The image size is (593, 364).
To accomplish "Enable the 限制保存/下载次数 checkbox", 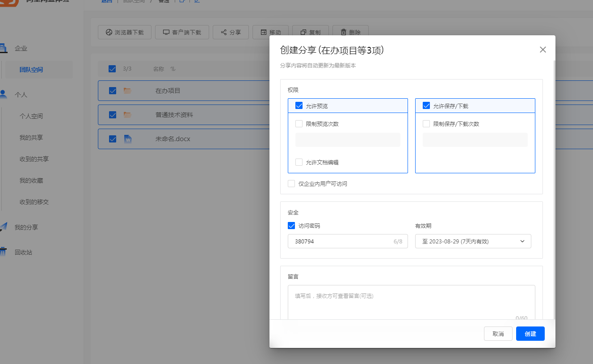I will [426, 124].
